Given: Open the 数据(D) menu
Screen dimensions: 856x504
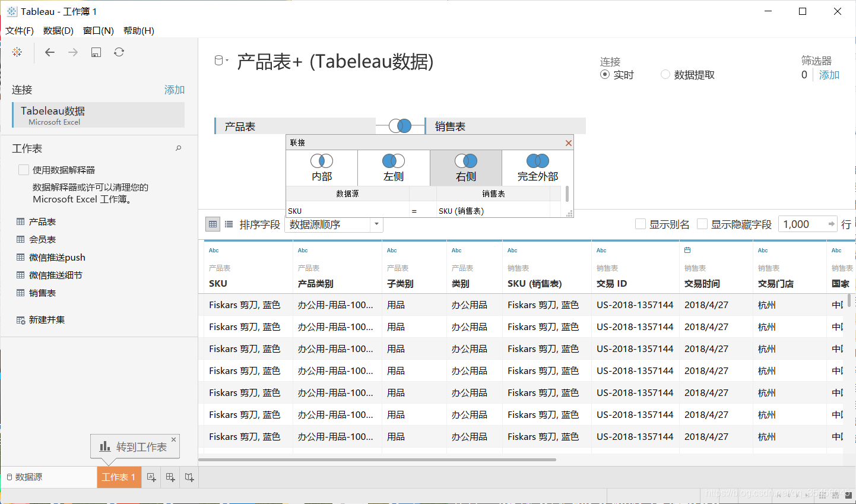Looking at the screenshot, I should (x=58, y=30).
